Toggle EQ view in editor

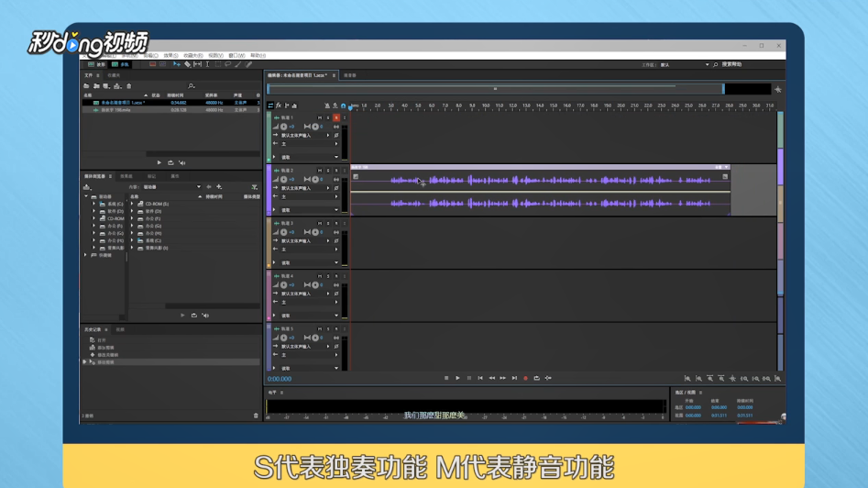tap(294, 105)
